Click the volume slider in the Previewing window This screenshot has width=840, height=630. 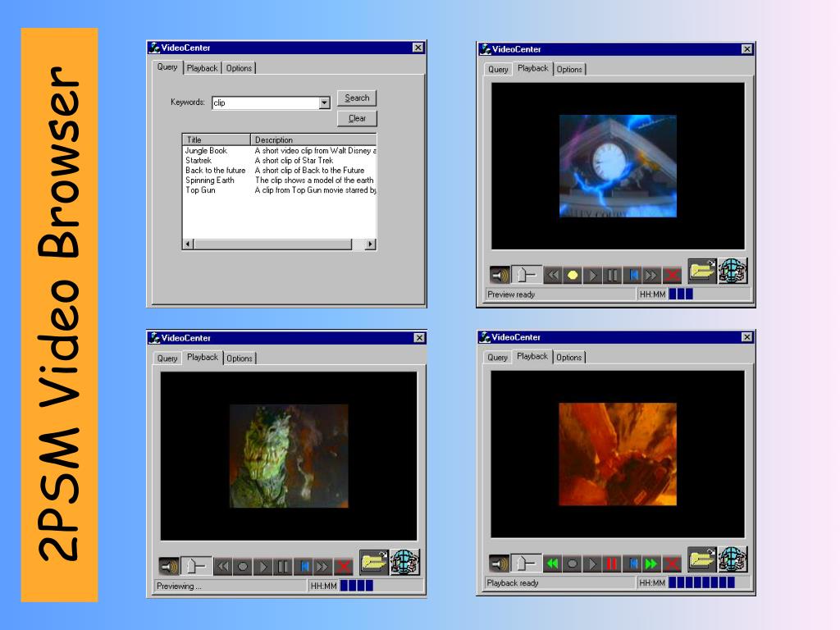click(x=196, y=566)
